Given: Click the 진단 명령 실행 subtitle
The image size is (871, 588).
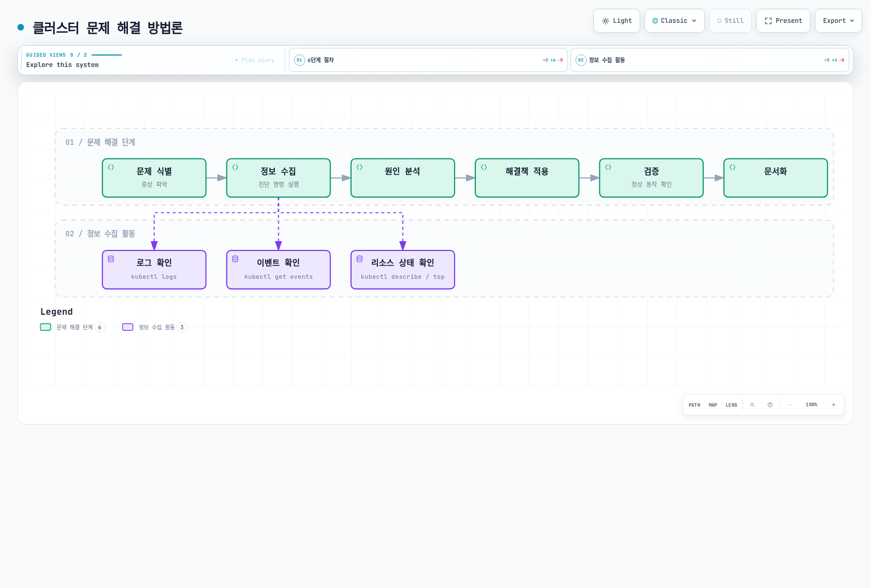Looking at the screenshot, I should (x=278, y=185).
